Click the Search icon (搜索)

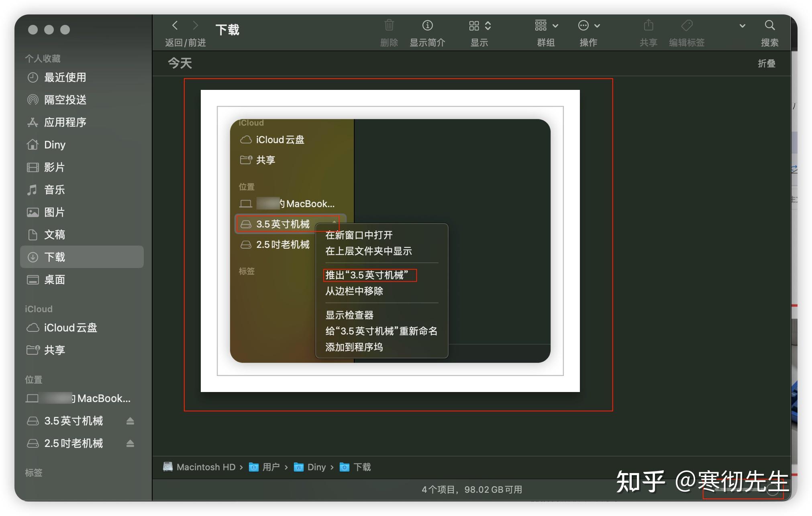click(x=769, y=26)
